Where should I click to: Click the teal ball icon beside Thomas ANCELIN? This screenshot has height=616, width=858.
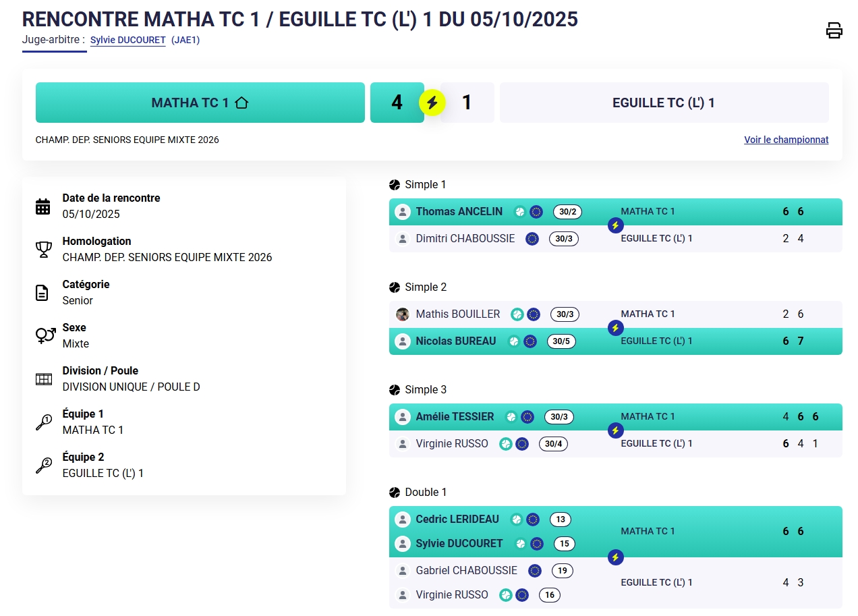click(519, 212)
